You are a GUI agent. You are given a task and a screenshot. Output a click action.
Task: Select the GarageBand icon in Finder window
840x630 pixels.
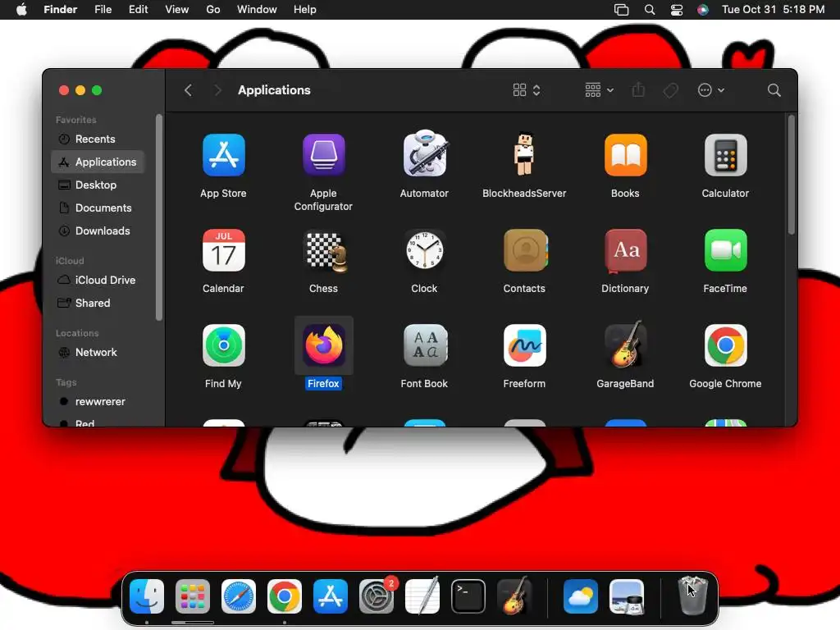[x=625, y=345]
